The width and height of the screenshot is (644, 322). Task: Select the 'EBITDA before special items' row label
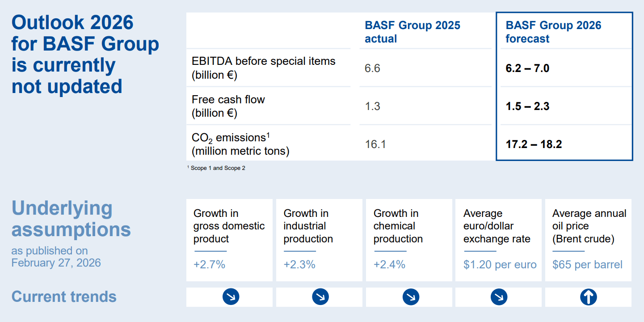coord(264,68)
